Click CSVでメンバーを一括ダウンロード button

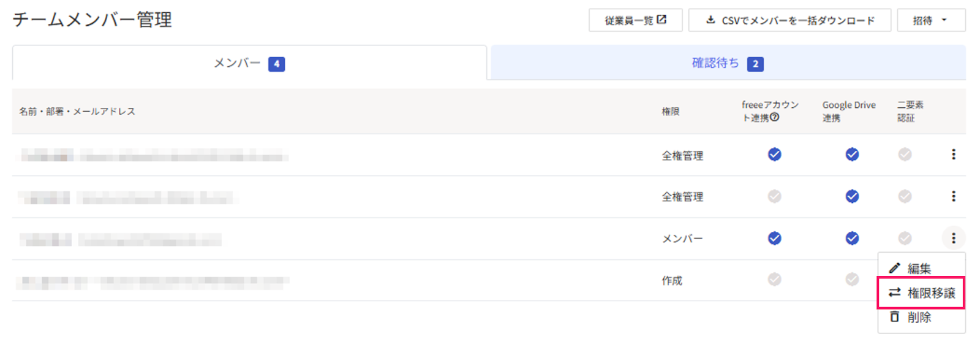[x=790, y=20]
